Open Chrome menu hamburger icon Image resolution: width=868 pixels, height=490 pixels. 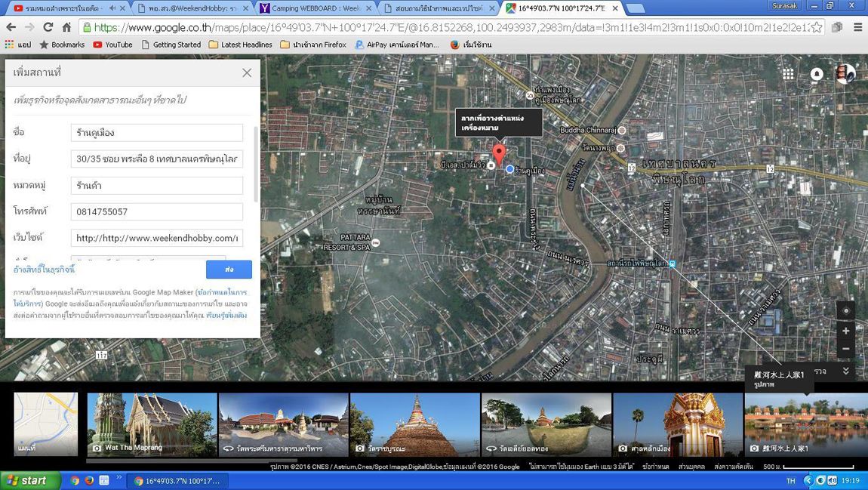tap(857, 27)
